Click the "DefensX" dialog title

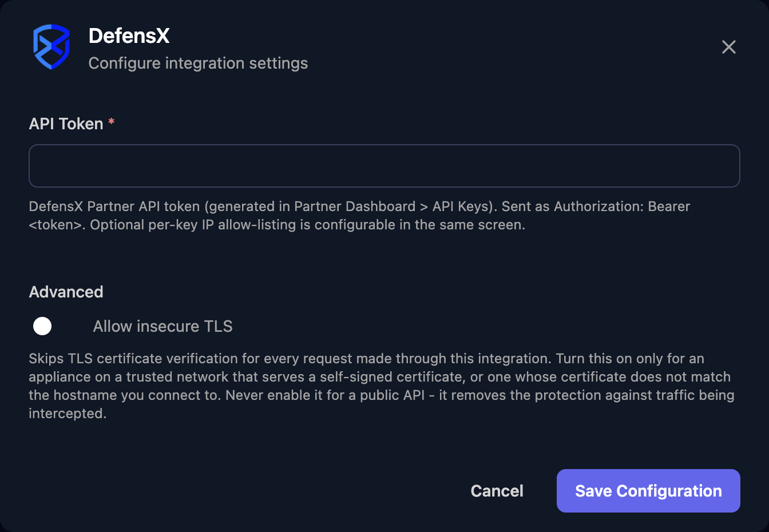(129, 36)
